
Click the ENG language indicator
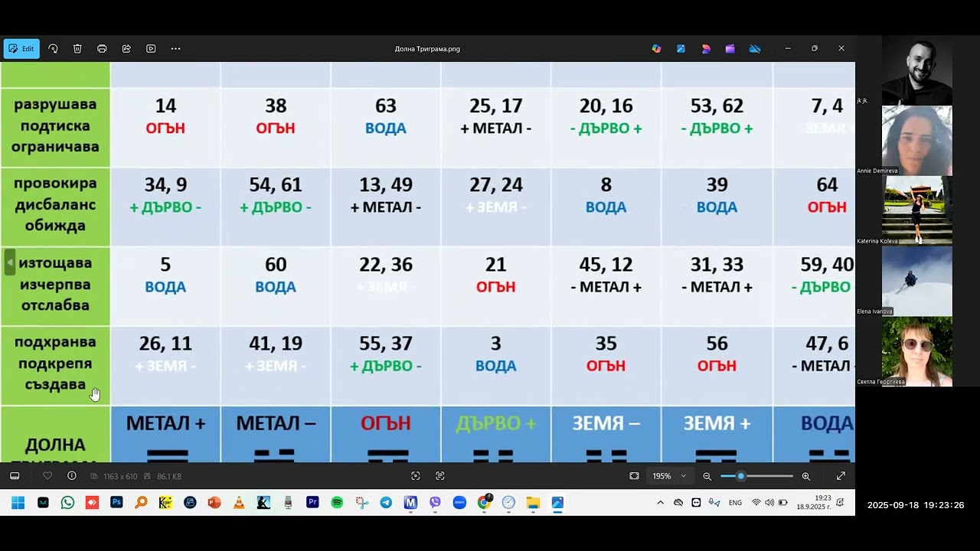(x=735, y=503)
